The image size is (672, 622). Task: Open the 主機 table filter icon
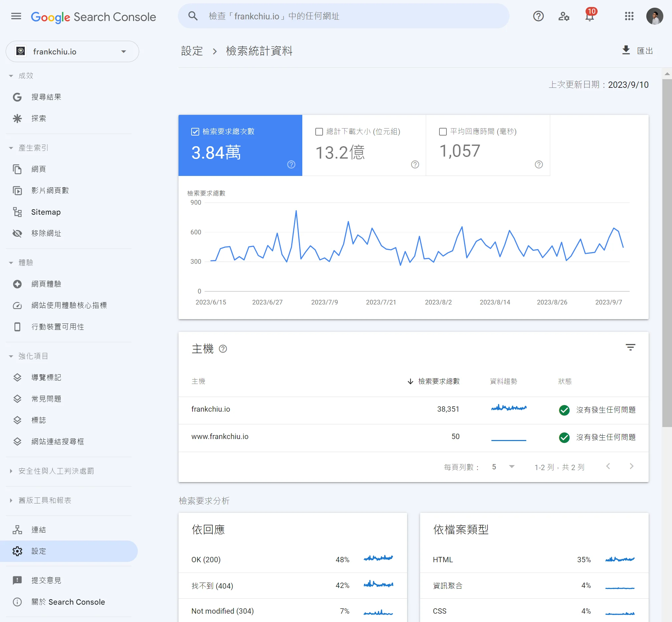coord(630,348)
